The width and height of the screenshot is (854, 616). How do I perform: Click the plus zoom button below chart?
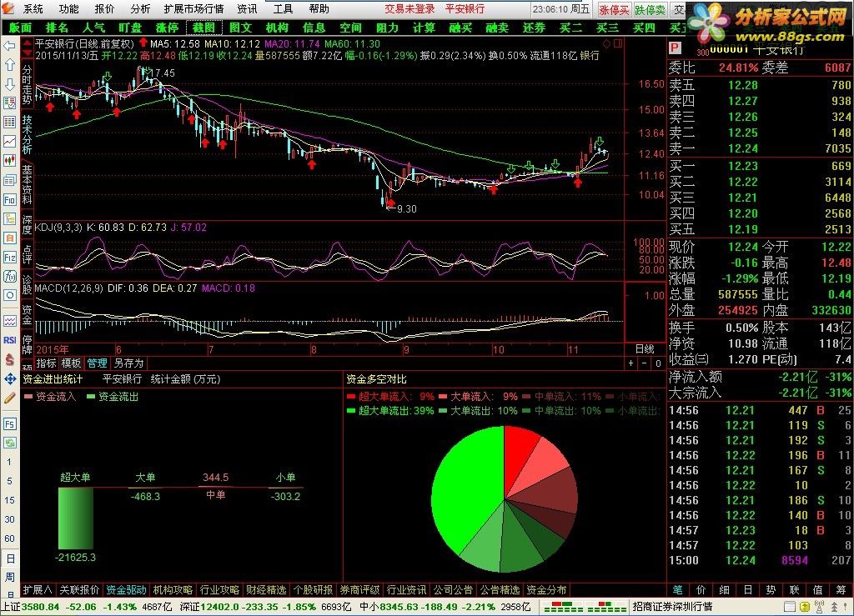[630, 363]
